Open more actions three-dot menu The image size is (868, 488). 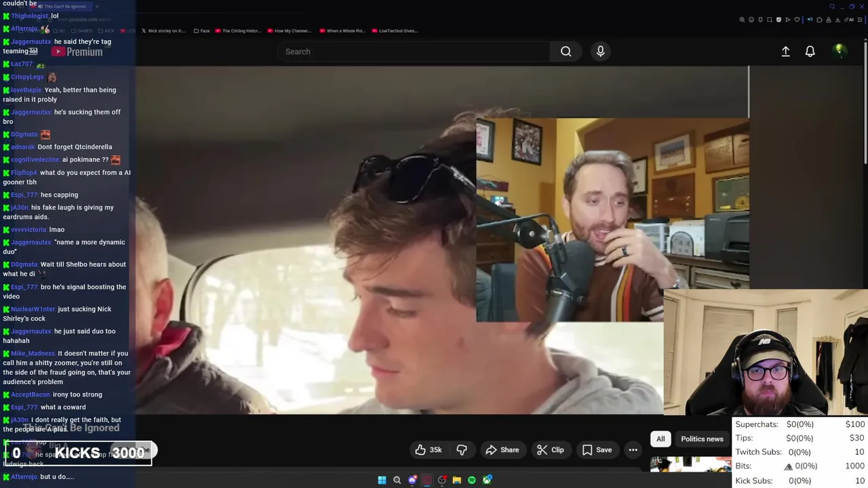(x=633, y=450)
